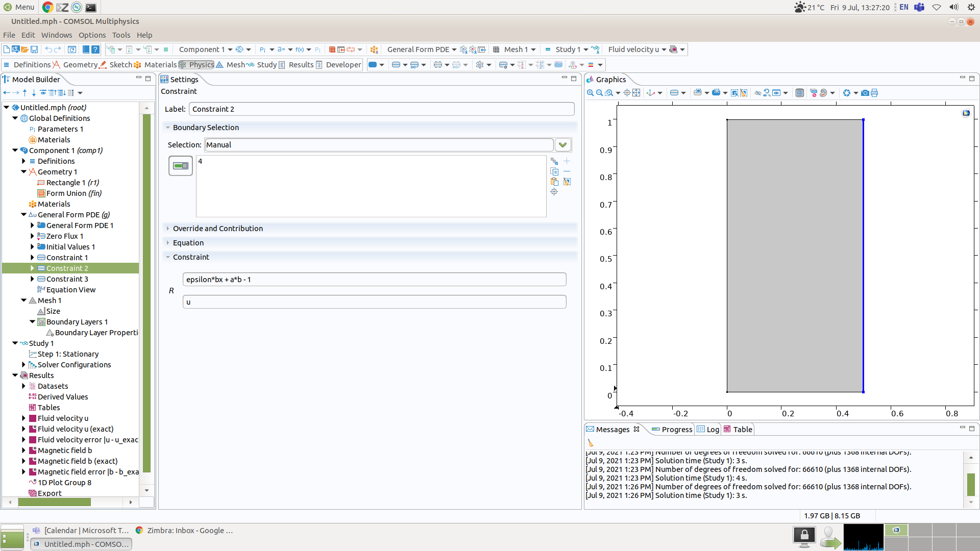Image resolution: width=980 pixels, height=551 pixels.
Task: Open the Options menu
Action: (x=92, y=35)
